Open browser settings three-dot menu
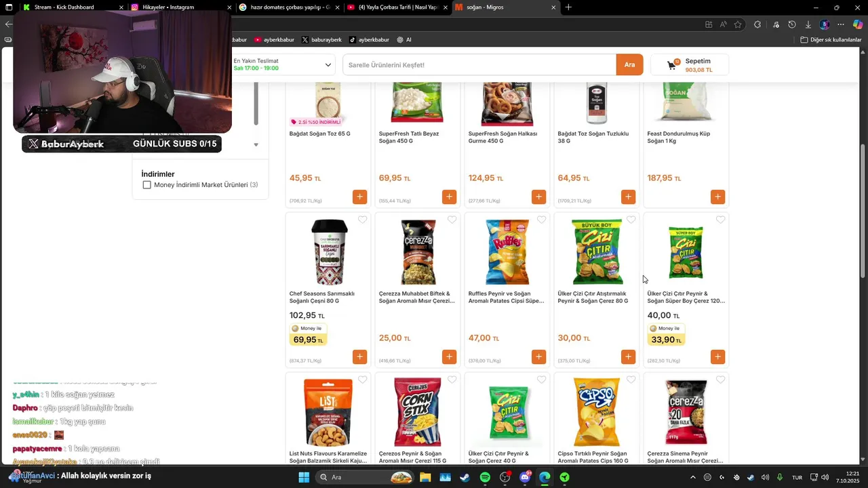Viewport: 868px width, 488px height. (x=841, y=24)
